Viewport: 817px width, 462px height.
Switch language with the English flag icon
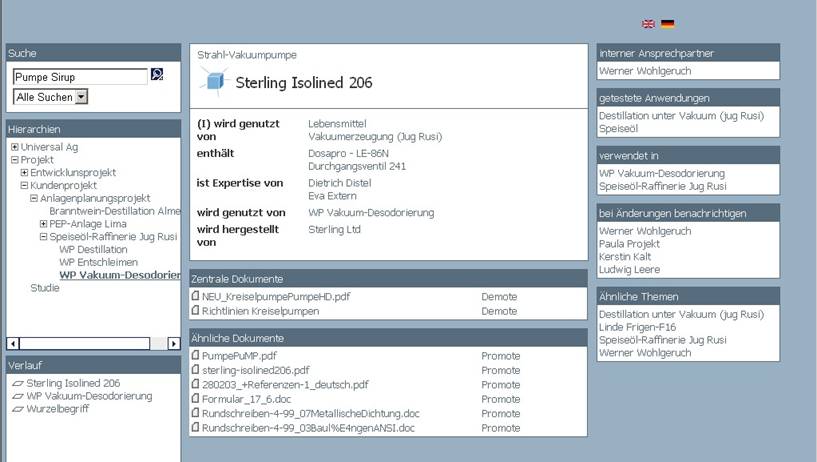coord(648,24)
